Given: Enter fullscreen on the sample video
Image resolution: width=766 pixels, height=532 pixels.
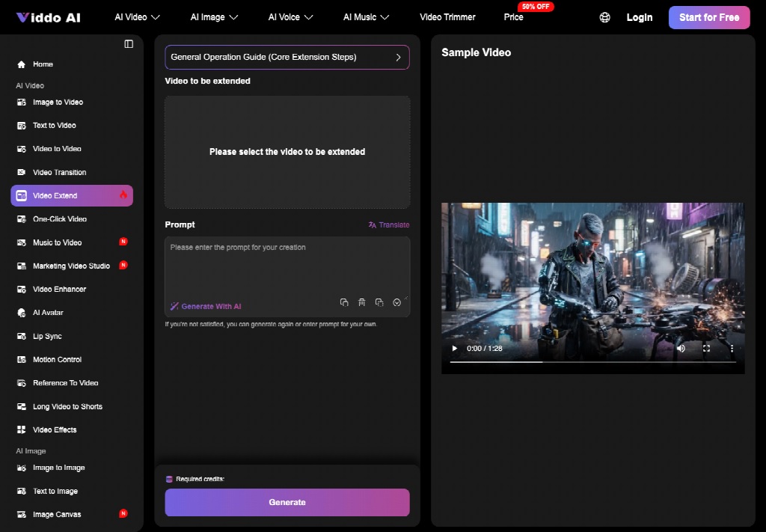Looking at the screenshot, I should 706,349.
